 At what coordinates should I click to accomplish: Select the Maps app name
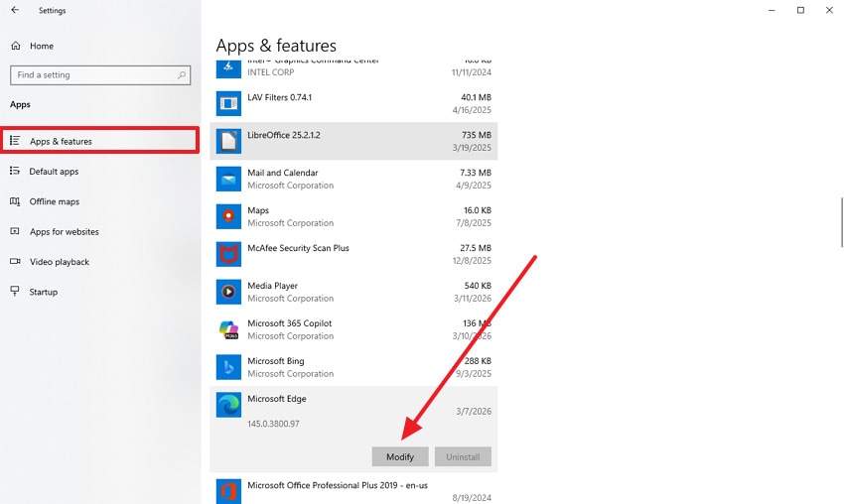point(258,210)
